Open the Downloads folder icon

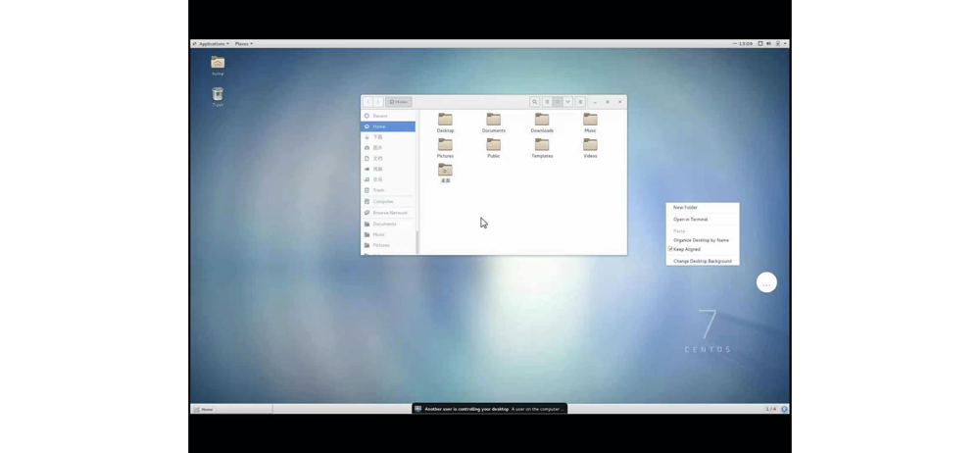[542, 120]
